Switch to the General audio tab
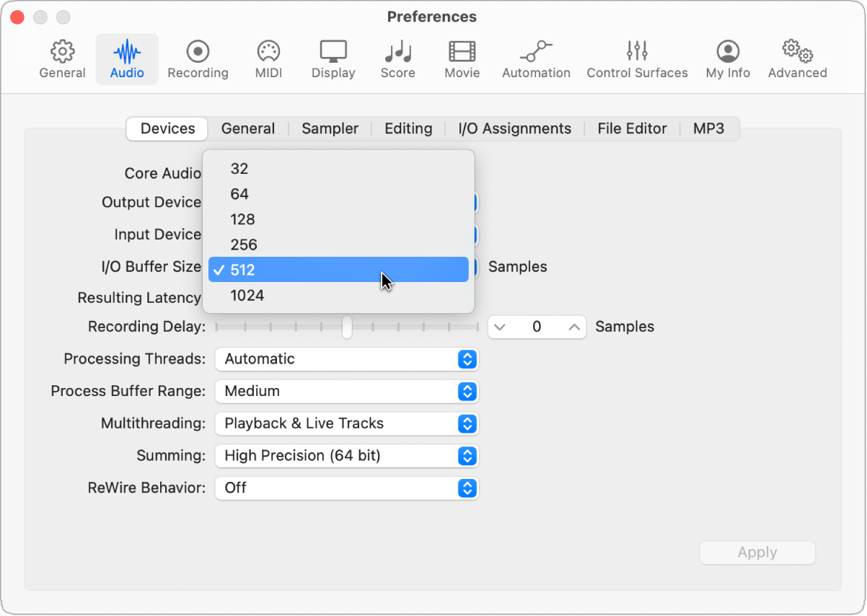The image size is (867, 616). click(248, 128)
